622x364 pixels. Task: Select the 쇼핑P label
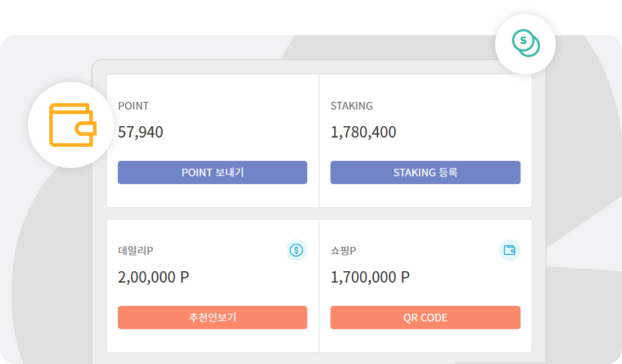pyautogui.click(x=344, y=251)
